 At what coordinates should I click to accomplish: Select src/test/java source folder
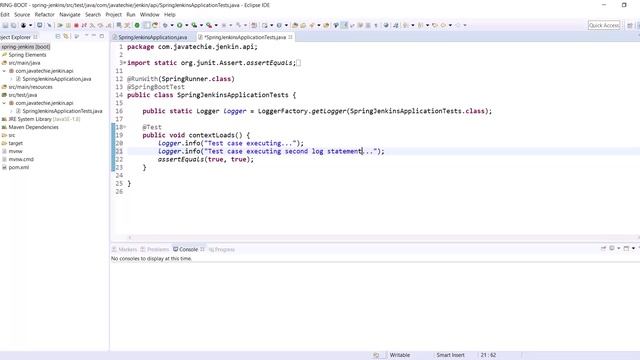tap(22, 95)
